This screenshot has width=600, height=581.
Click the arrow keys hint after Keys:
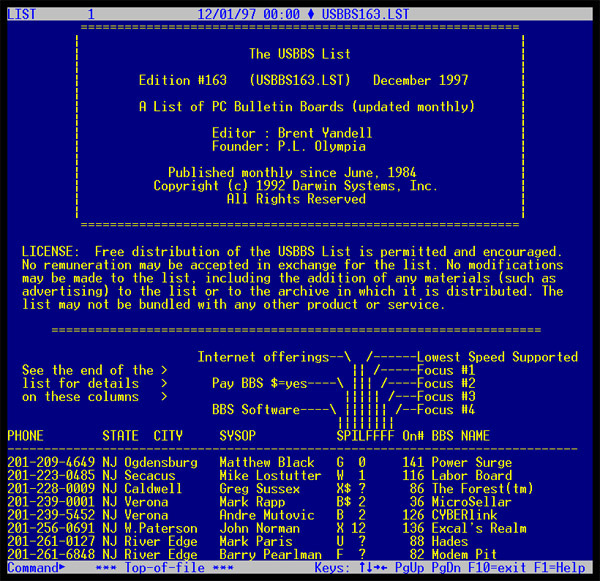pyautogui.click(x=373, y=568)
